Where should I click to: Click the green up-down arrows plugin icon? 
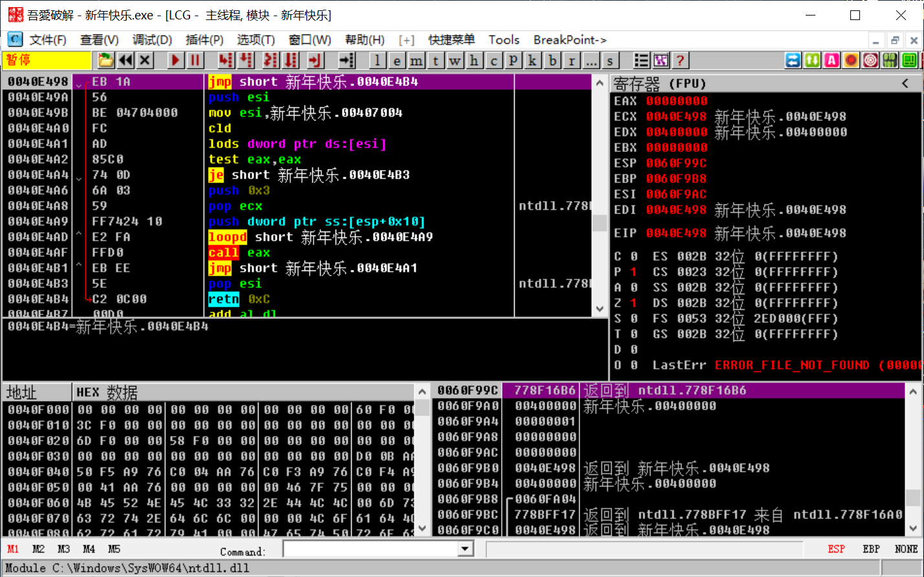tap(812, 60)
